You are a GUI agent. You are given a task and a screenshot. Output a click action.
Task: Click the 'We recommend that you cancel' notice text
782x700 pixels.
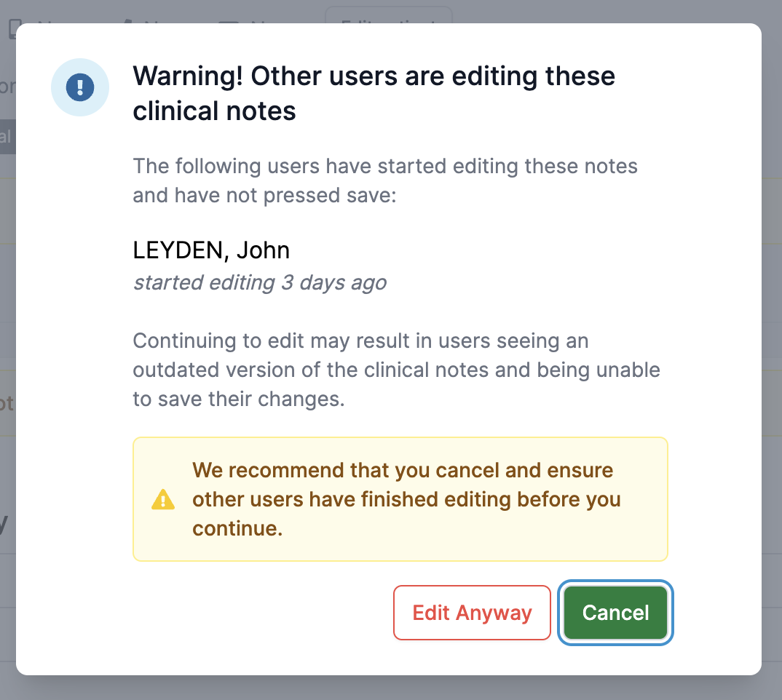pos(406,499)
